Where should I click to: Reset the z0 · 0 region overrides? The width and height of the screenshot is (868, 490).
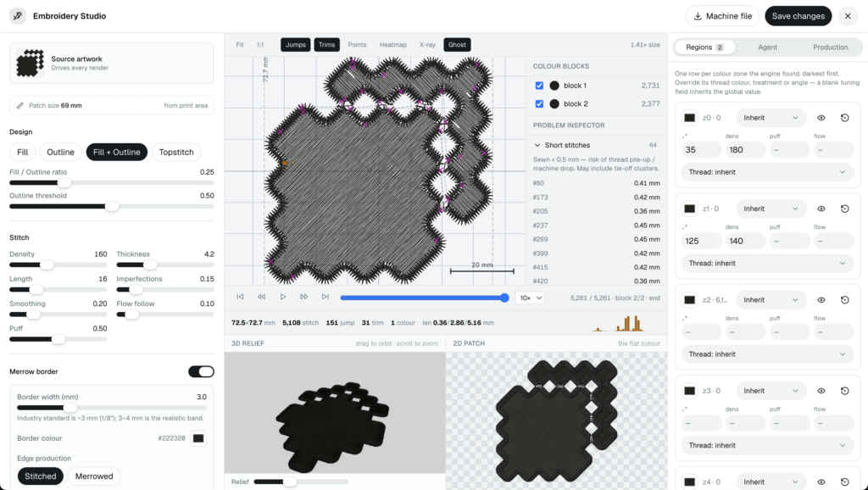click(845, 118)
